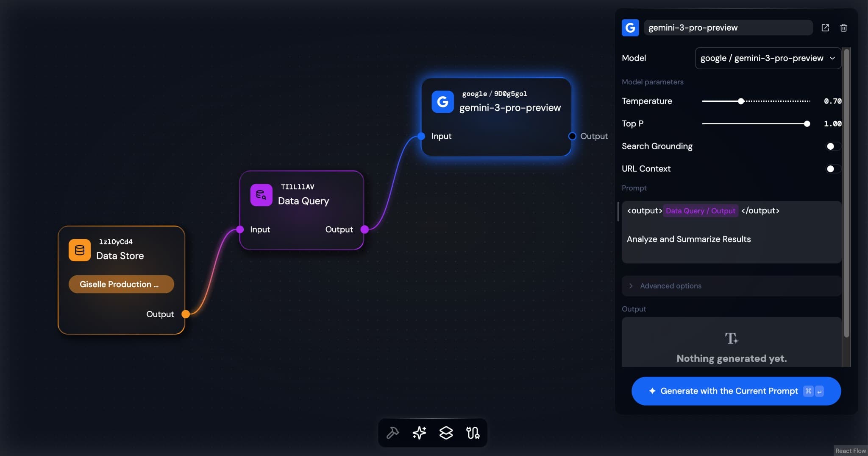868x456 pixels.
Task: Click 'Analyze and Summarize Results' prompt text
Action: coord(689,239)
